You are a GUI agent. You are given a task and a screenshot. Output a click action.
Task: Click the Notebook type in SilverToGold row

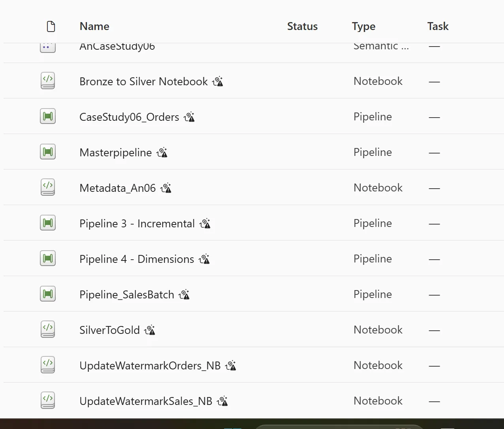pos(378,330)
